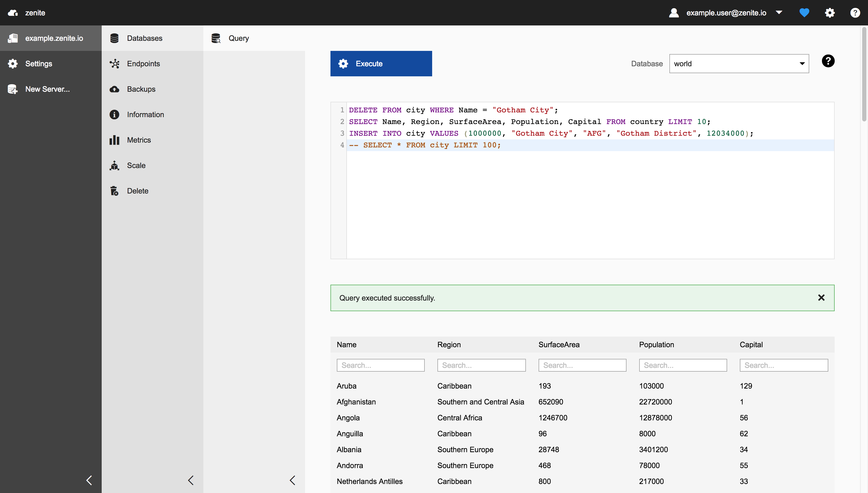Click New Server in sidebar
Screen dimensions: 868x493
(x=47, y=89)
